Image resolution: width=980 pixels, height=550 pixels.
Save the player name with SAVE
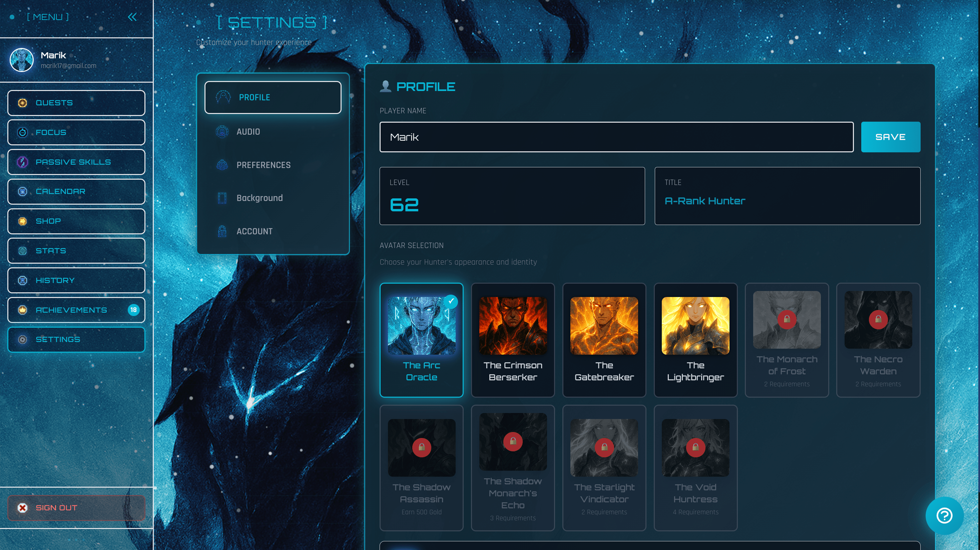point(890,137)
